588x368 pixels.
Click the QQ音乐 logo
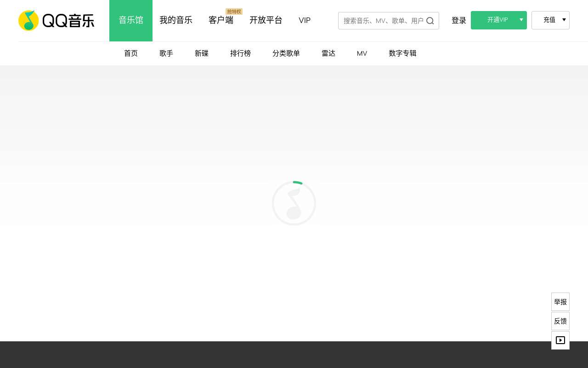tap(56, 21)
